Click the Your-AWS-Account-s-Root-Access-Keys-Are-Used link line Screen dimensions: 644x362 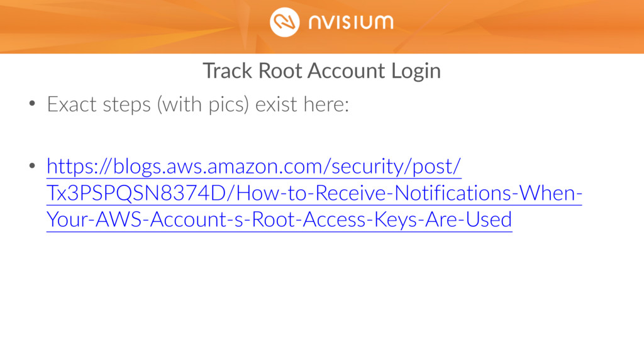[279, 219]
